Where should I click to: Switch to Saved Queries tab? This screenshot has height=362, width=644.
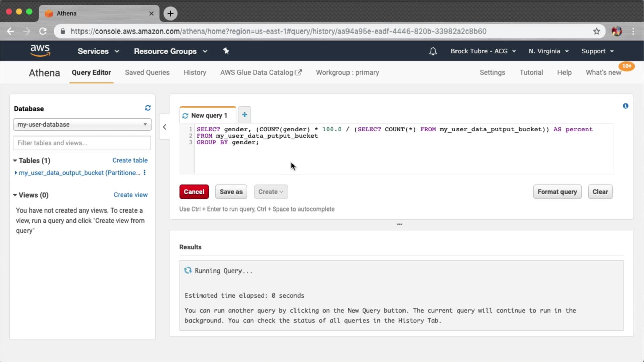pyautogui.click(x=147, y=73)
